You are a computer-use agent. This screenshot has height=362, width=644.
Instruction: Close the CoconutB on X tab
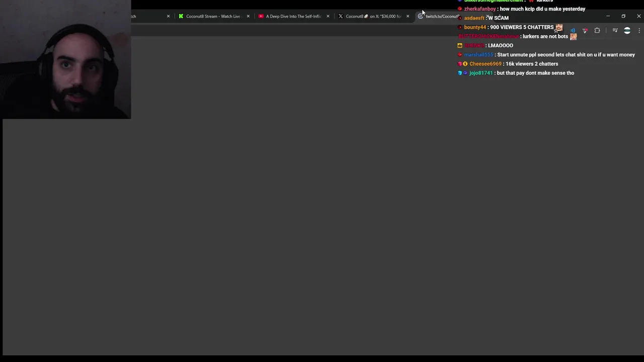[408, 16]
